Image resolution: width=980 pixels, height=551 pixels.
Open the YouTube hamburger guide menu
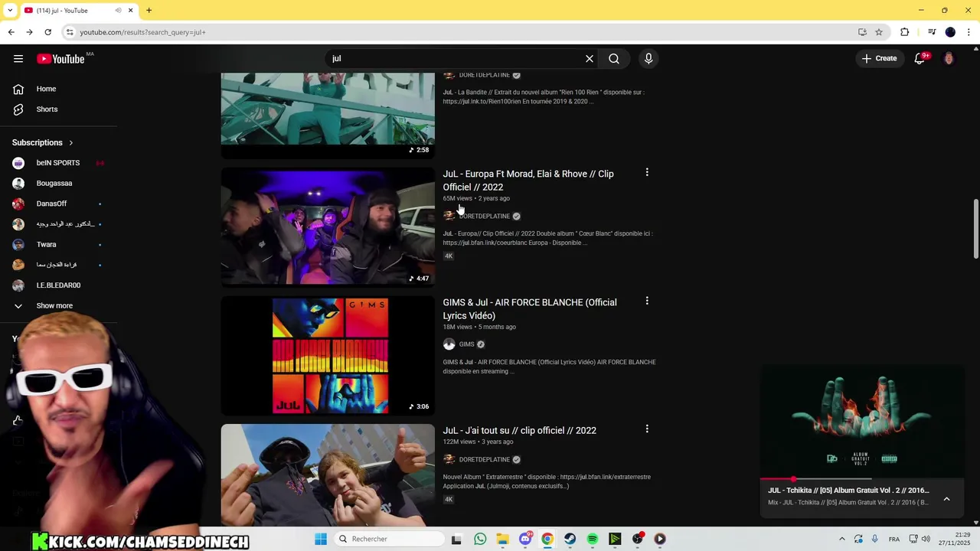click(x=18, y=59)
